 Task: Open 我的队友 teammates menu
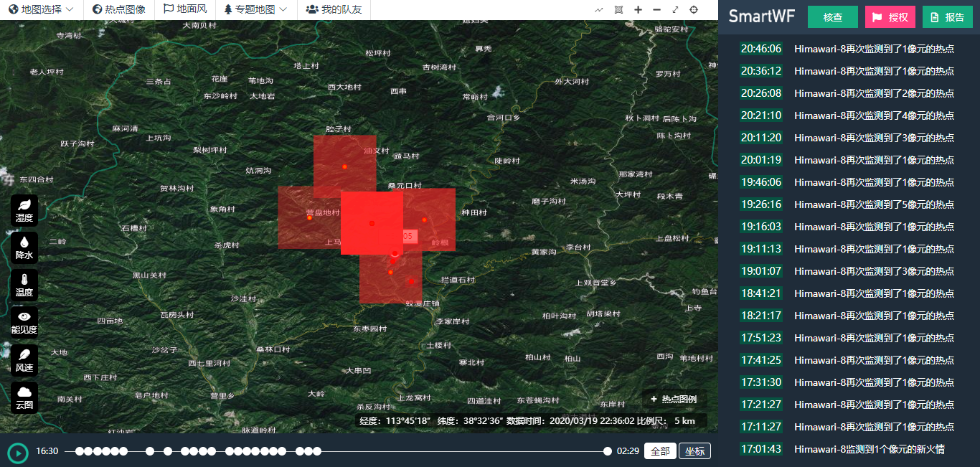click(334, 9)
